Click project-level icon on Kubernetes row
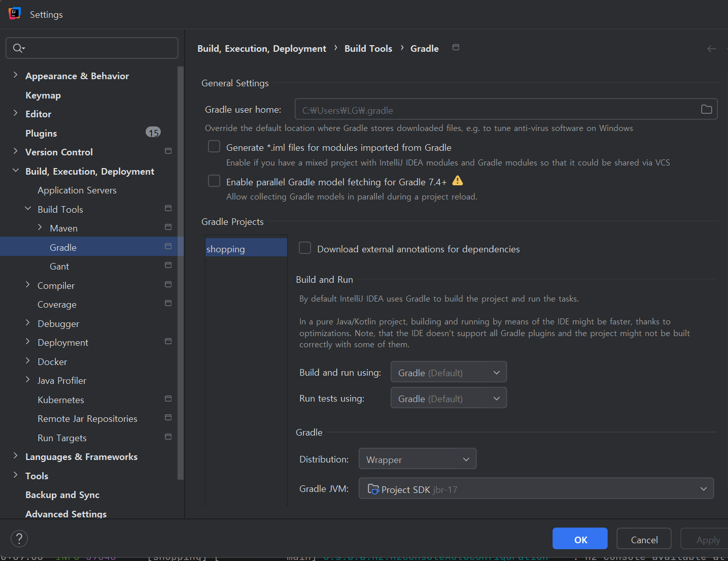This screenshot has width=728, height=561. coord(168,399)
